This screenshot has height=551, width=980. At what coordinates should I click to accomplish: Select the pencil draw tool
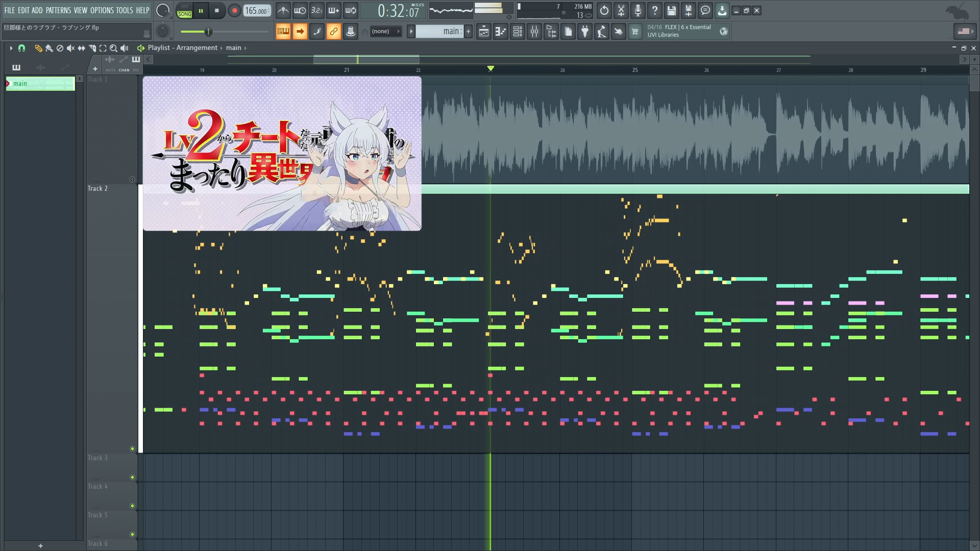tap(38, 48)
